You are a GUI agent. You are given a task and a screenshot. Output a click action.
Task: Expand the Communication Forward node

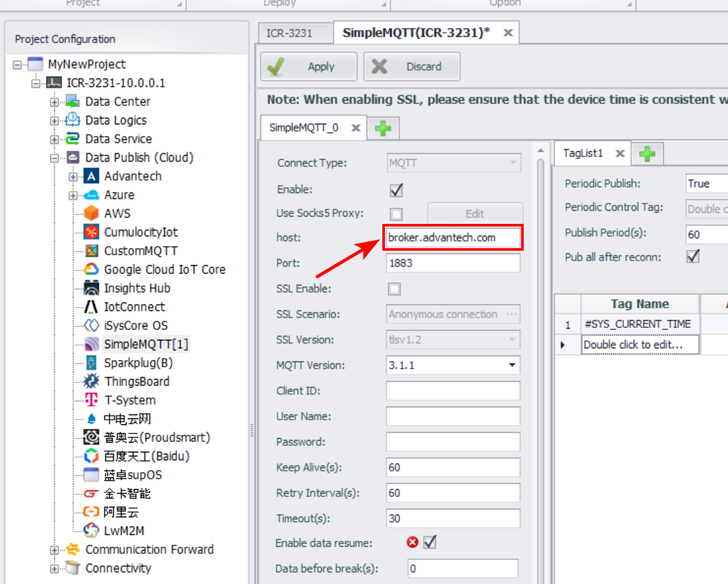coord(54,550)
